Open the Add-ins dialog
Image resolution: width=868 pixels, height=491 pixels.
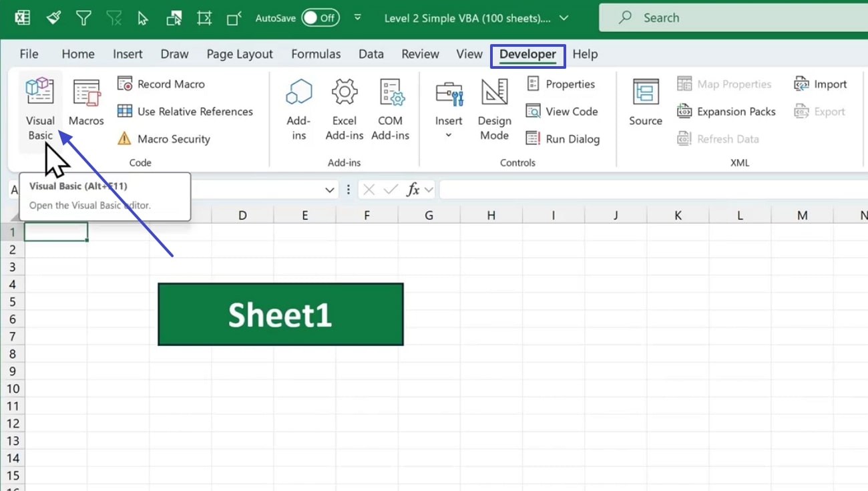(x=298, y=110)
